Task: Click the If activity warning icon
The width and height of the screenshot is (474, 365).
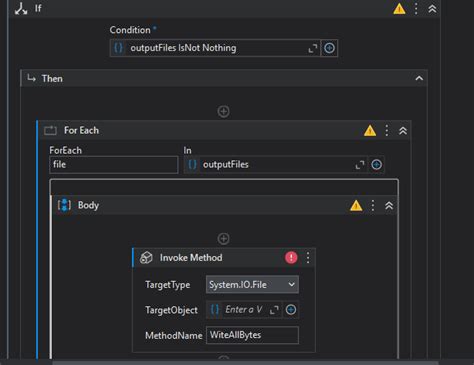Action: 399,9
